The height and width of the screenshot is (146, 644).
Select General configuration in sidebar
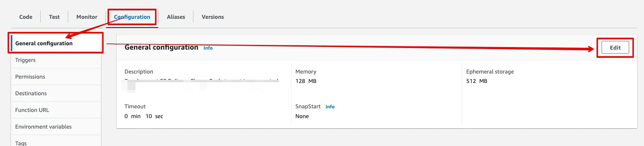pos(44,43)
